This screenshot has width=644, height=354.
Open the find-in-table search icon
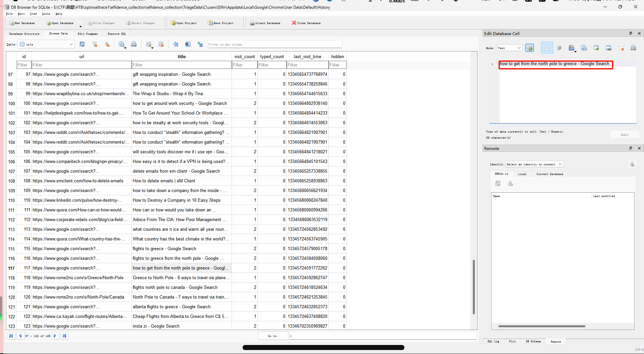188,44
